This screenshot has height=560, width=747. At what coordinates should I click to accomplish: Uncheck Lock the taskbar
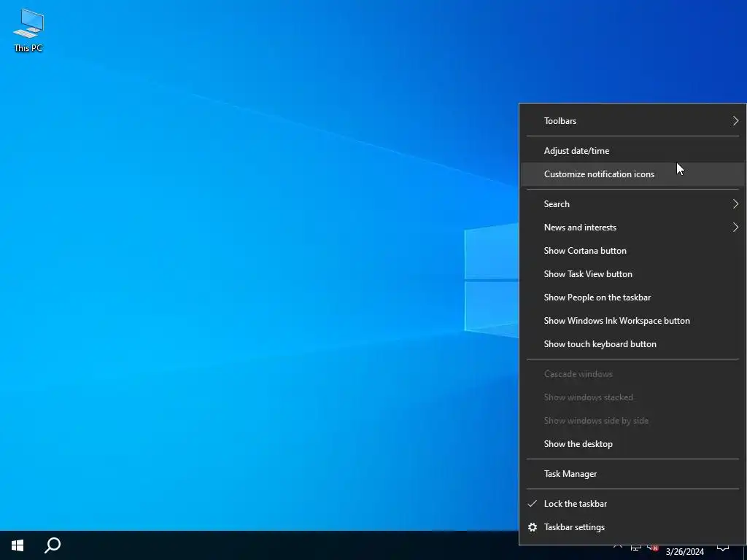point(632,504)
